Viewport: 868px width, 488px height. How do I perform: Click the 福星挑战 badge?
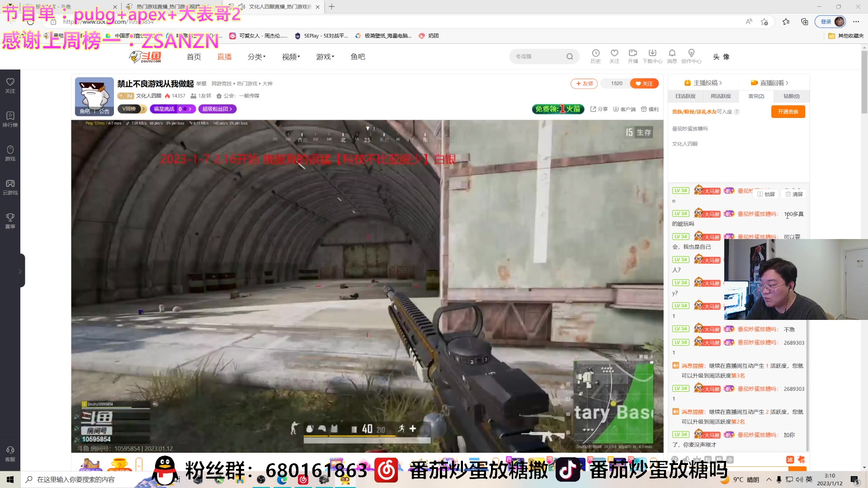(x=172, y=109)
